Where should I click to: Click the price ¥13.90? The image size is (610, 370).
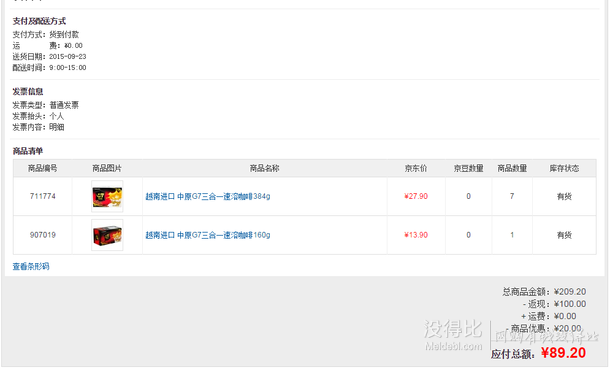[x=416, y=235]
